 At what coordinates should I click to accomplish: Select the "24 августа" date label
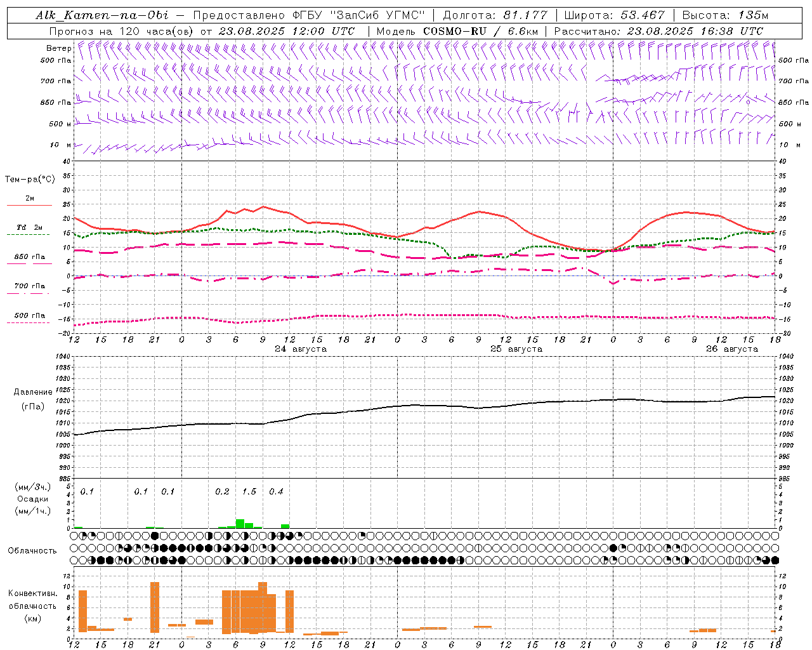tap(301, 349)
